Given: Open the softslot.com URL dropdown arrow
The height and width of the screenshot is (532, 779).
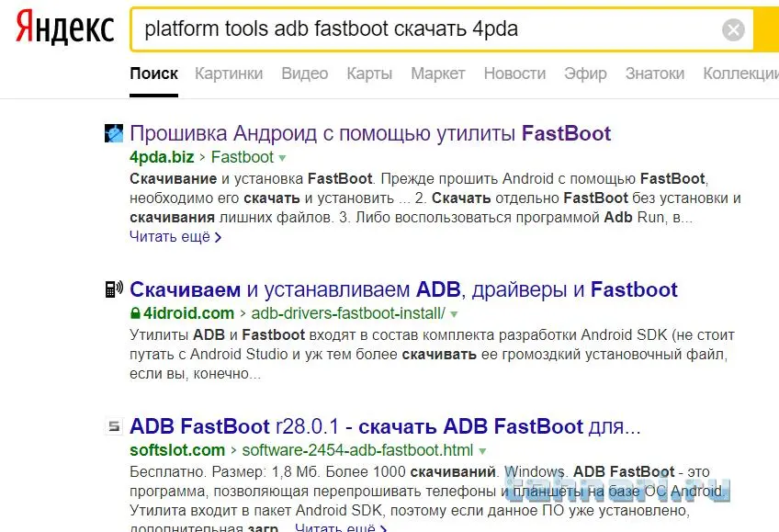Looking at the screenshot, I should (x=482, y=451).
